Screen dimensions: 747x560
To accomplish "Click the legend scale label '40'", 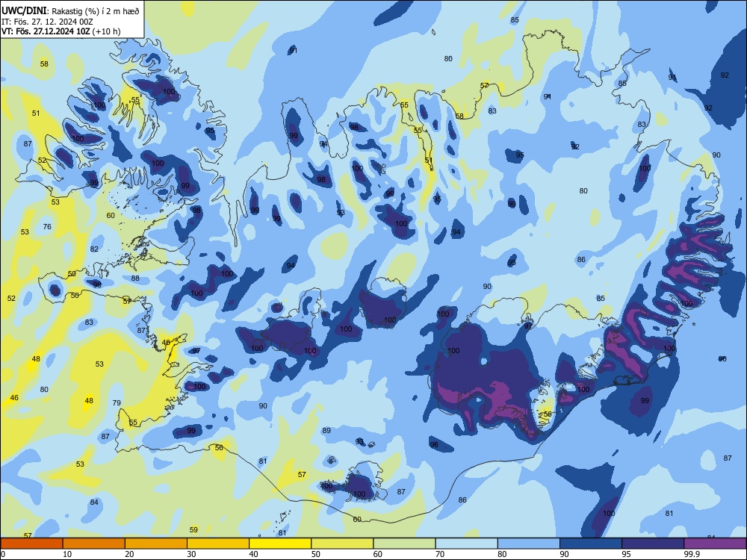I will 254,554.
